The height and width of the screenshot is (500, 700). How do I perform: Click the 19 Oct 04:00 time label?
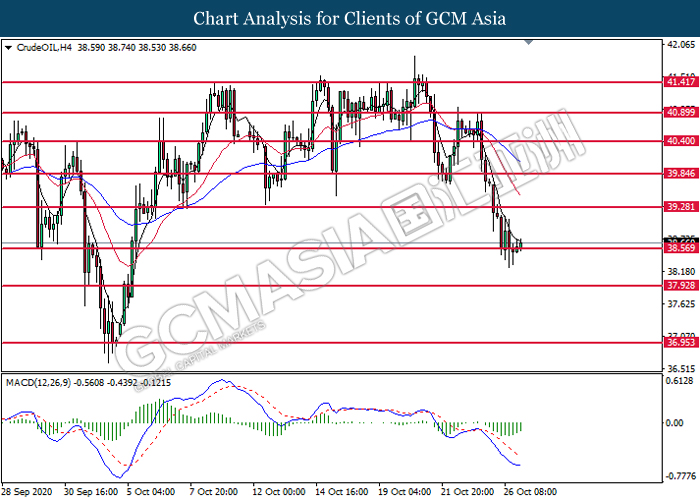click(x=405, y=492)
